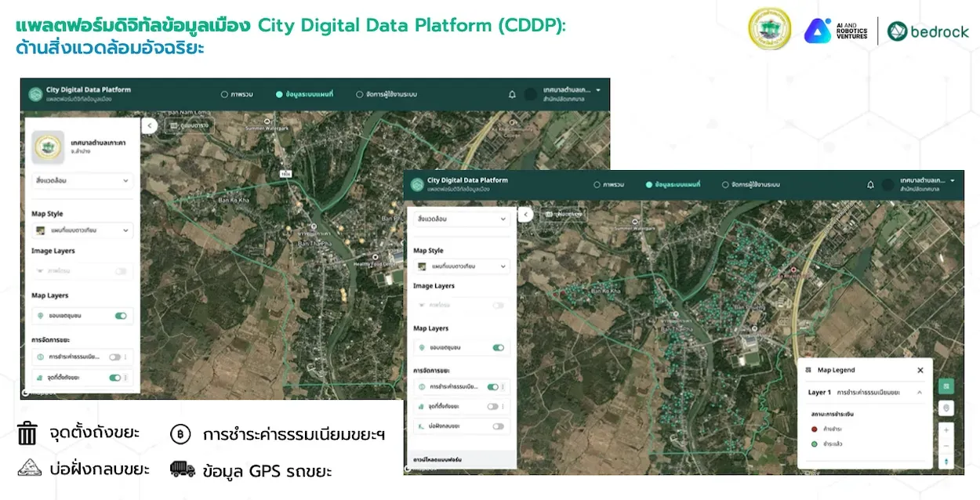Close the Map Legend panel

920,370
